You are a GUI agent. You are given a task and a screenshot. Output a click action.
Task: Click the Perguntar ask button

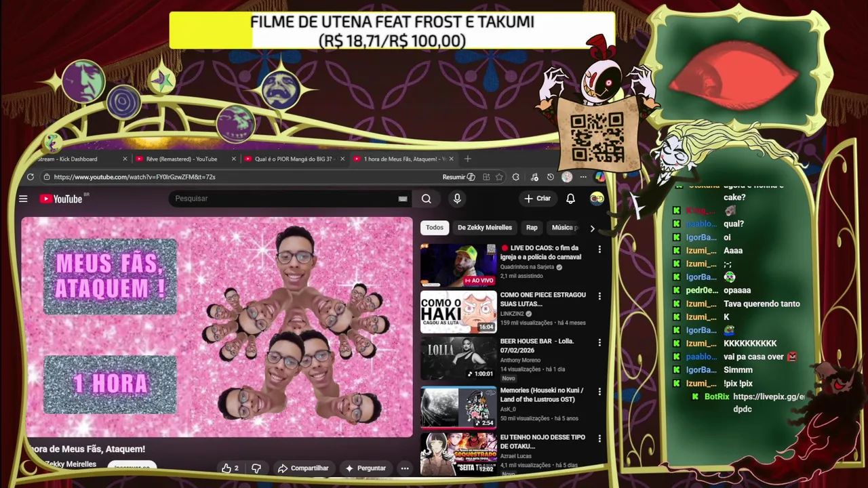[x=366, y=468]
